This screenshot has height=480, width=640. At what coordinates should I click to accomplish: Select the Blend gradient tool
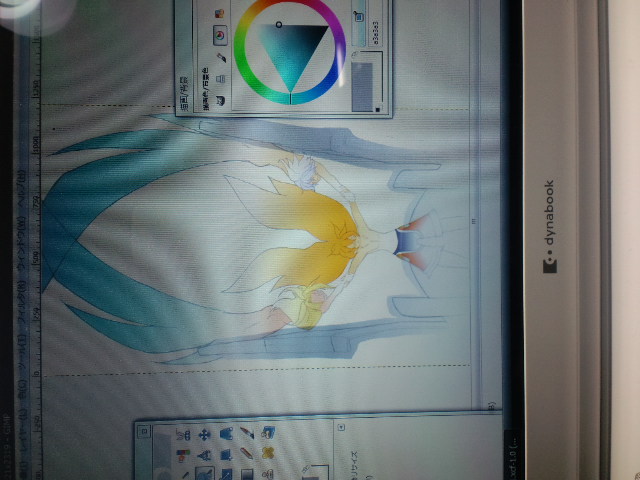click(x=247, y=474)
